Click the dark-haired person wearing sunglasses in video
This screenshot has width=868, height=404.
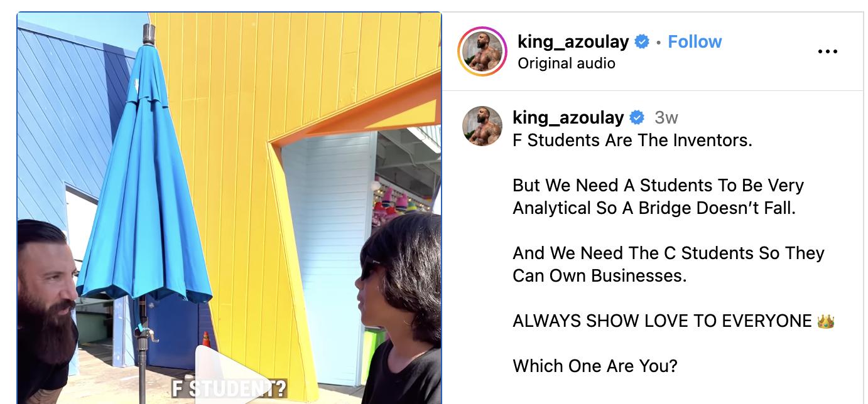tap(399, 307)
